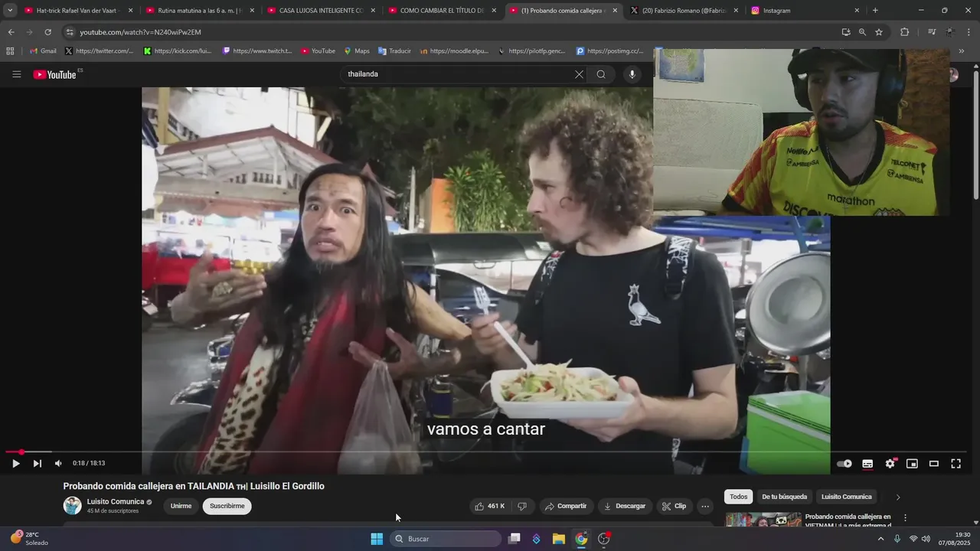Open the player settings gear
Viewport: 980px width, 551px height.
890,463
